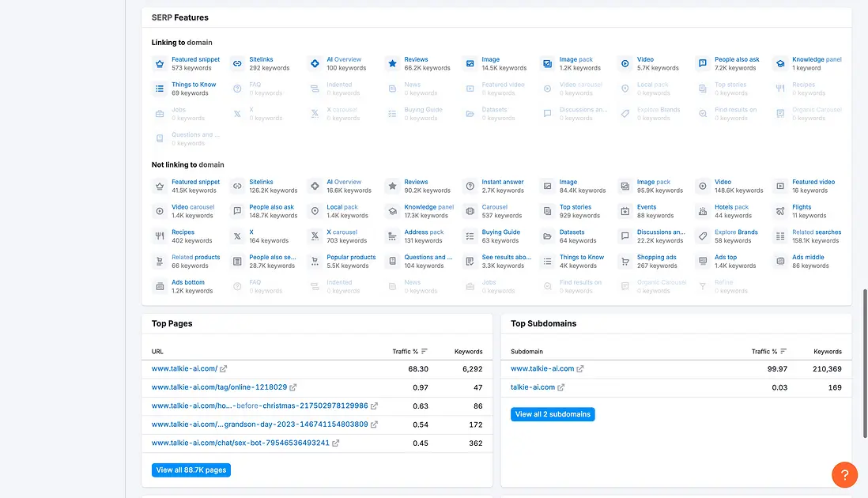Open the Top stories link with 929 keywords
The height and width of the screenshot is (498, 868).
[x=576, y=207]
